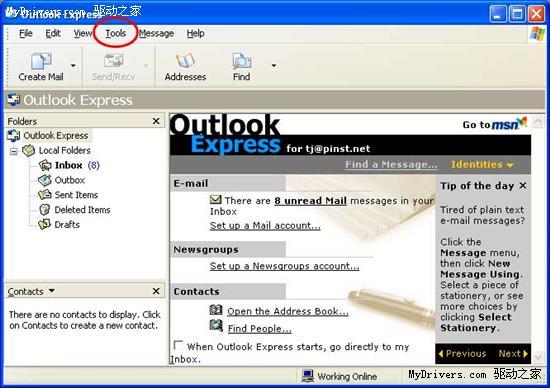
Task: Maximize the Outlook Express window
Action: point(517,14)
